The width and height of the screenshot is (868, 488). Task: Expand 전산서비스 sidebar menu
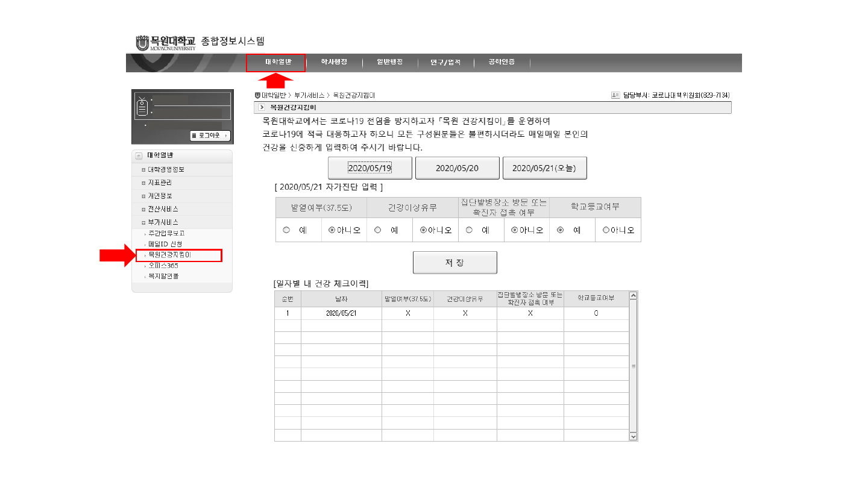[143, 209]
